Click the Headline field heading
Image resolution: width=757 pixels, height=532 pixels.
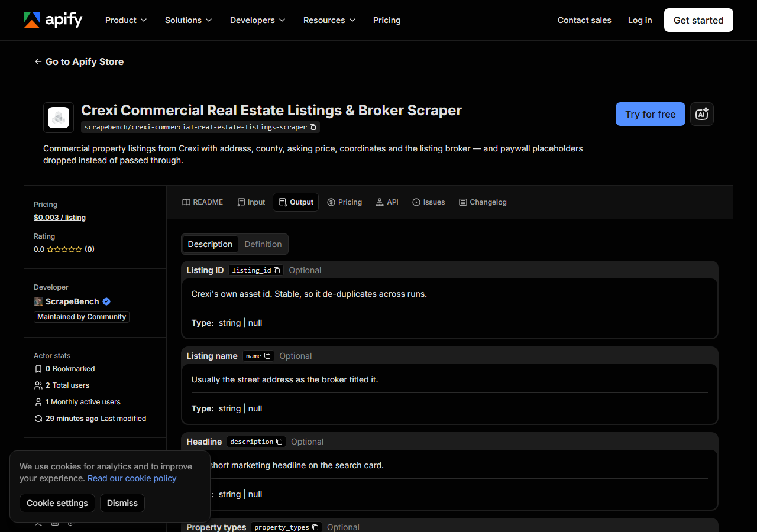204,442
